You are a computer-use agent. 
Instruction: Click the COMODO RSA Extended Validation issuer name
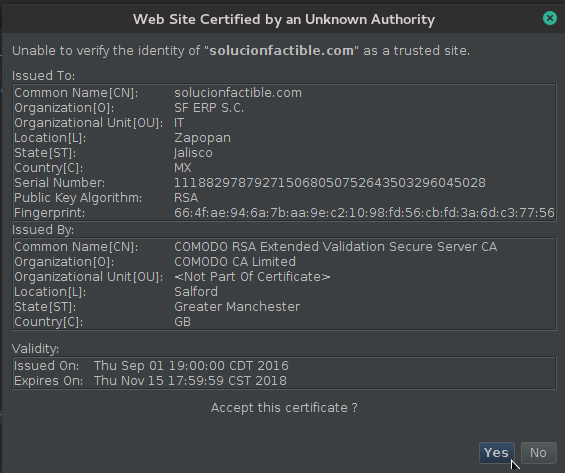[x=335, y=247]
